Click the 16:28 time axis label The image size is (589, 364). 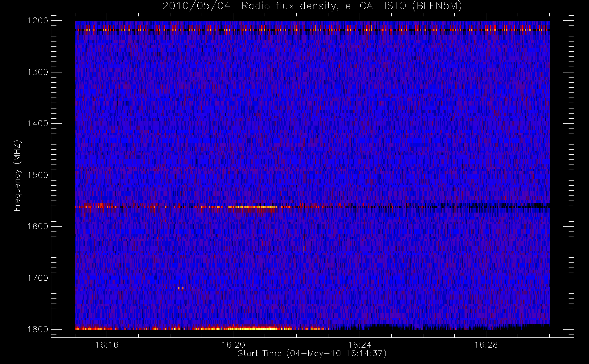(x=486, y=345)
